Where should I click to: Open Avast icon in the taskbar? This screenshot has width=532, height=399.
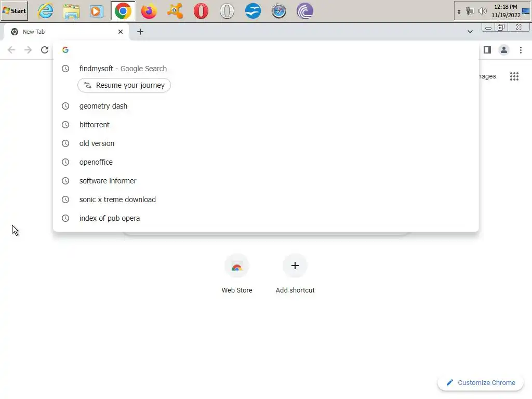coord(175,11)
